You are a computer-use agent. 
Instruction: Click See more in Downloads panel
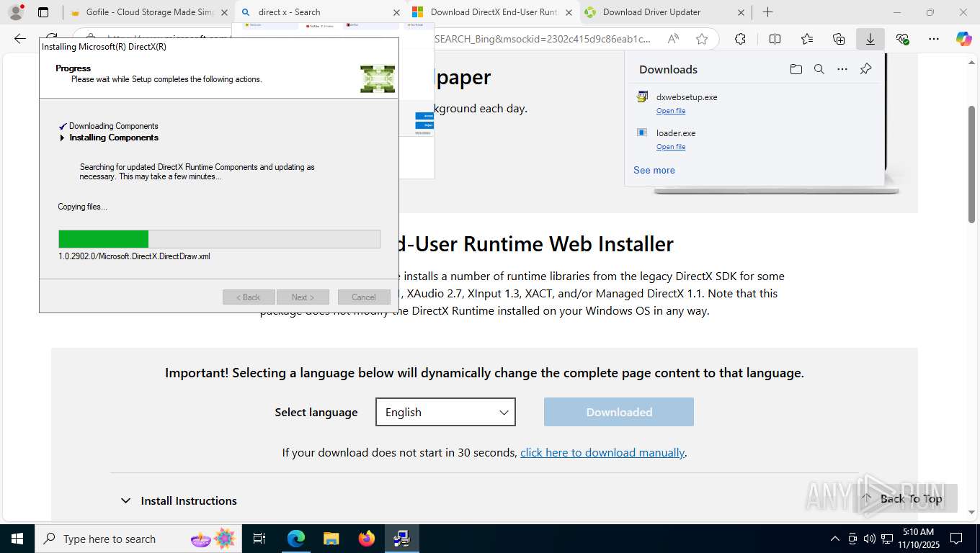[654, 171]
